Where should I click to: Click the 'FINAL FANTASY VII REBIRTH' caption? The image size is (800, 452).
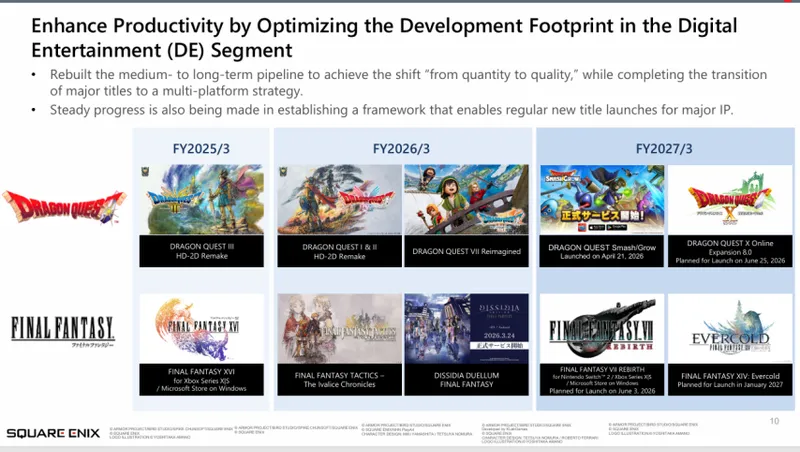[602, 380]
